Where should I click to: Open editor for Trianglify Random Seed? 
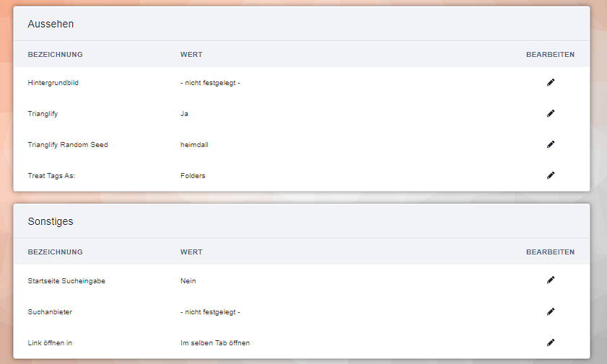tap(551, 145)
